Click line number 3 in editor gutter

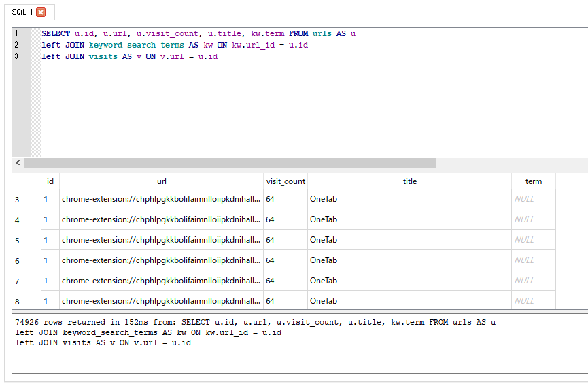click(16, 56)
